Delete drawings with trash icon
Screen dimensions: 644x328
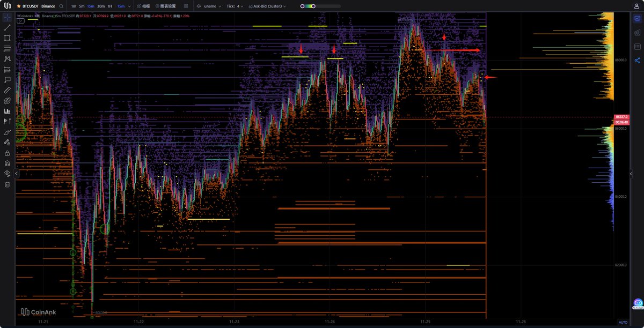coord(7,184)
